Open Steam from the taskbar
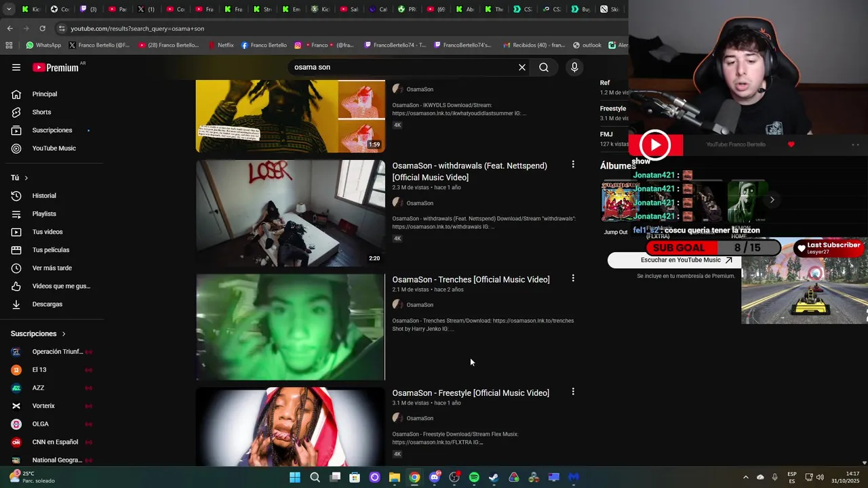The image size is (868, 488). point(494,477)
